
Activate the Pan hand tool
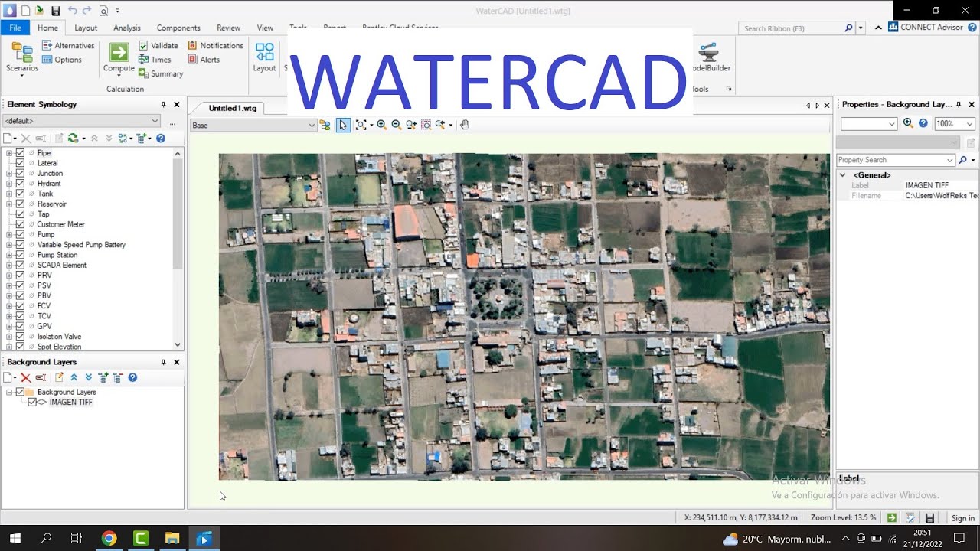tap(465, 125)
